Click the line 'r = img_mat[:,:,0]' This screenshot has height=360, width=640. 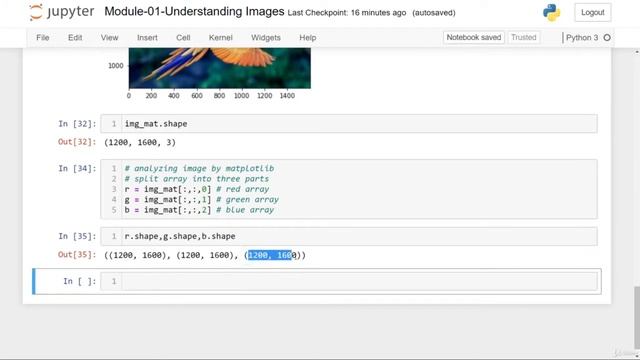click(168, 189)
